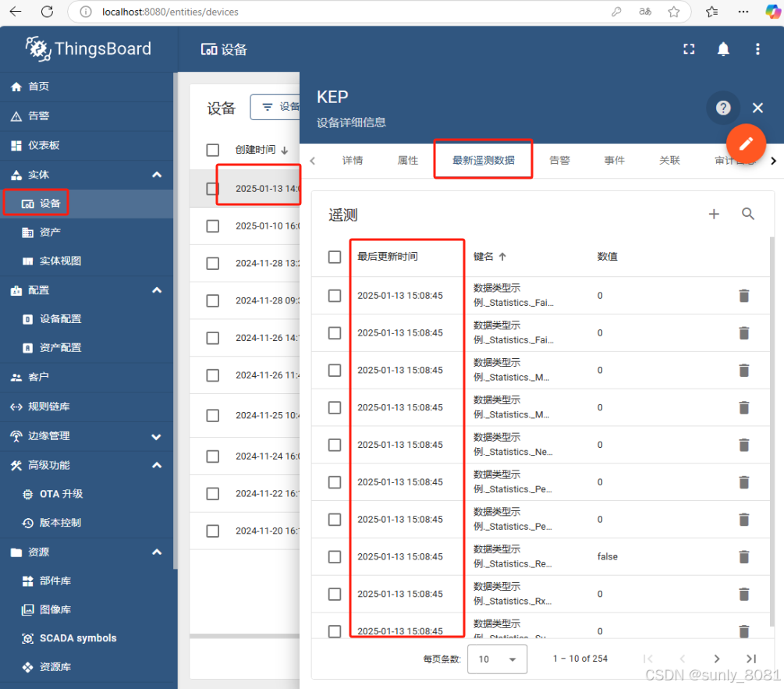Switch to the 事件 tab
Screen dimensions: 784x689
click(x=615, y=161)
